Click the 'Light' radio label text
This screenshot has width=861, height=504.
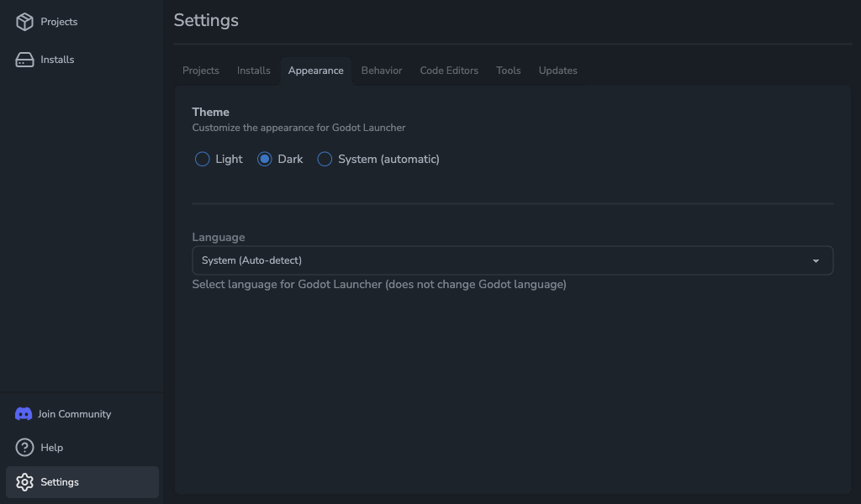(229, 159)
